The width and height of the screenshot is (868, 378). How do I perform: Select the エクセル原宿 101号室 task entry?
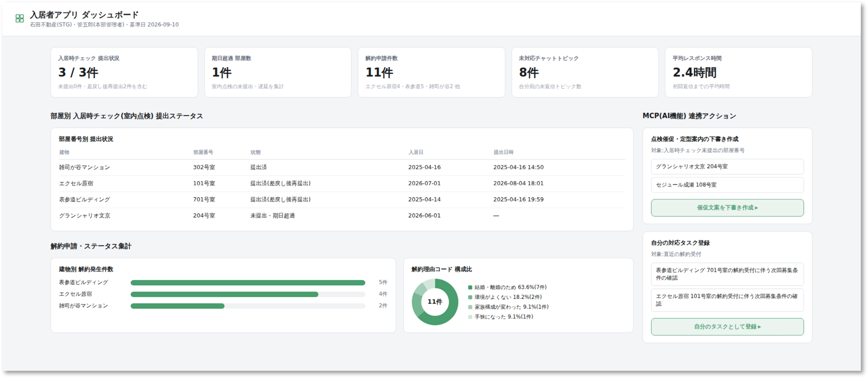(727, 300)
